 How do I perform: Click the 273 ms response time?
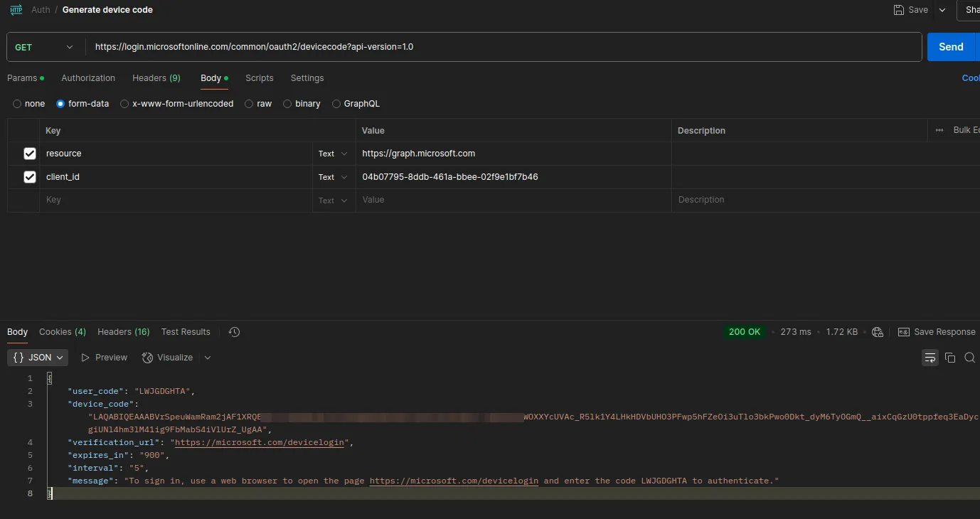(796, 332)
